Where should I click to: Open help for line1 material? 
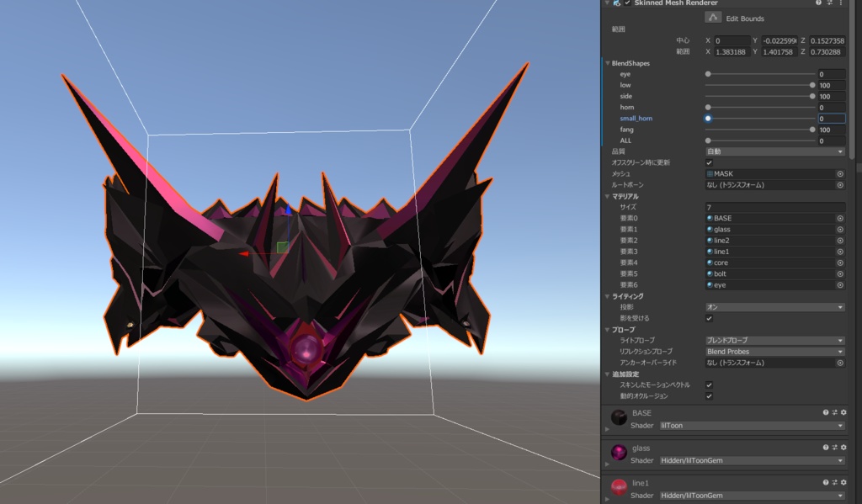coord(826,483)
